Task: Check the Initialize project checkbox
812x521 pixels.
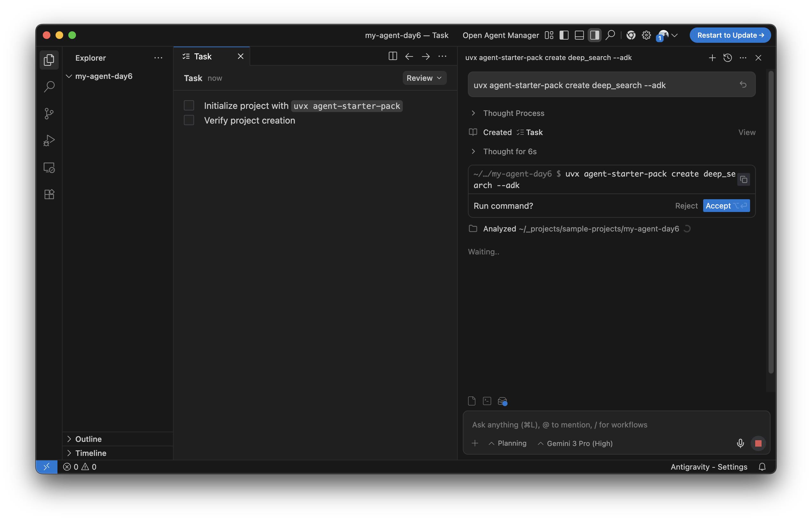Action: point(189,106)
